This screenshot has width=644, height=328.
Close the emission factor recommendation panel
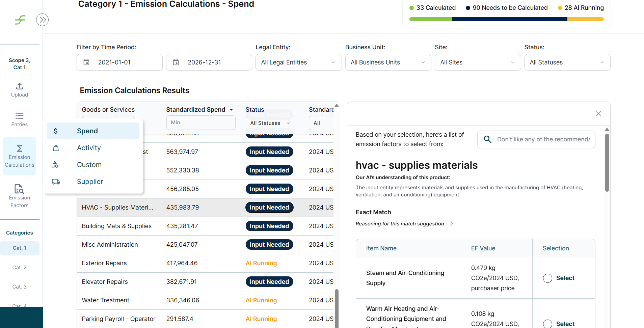click(x=598, y=114)
